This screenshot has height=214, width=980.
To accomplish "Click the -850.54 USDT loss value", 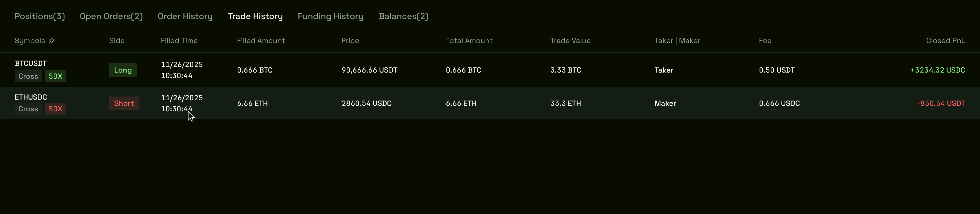I will 940,103.
